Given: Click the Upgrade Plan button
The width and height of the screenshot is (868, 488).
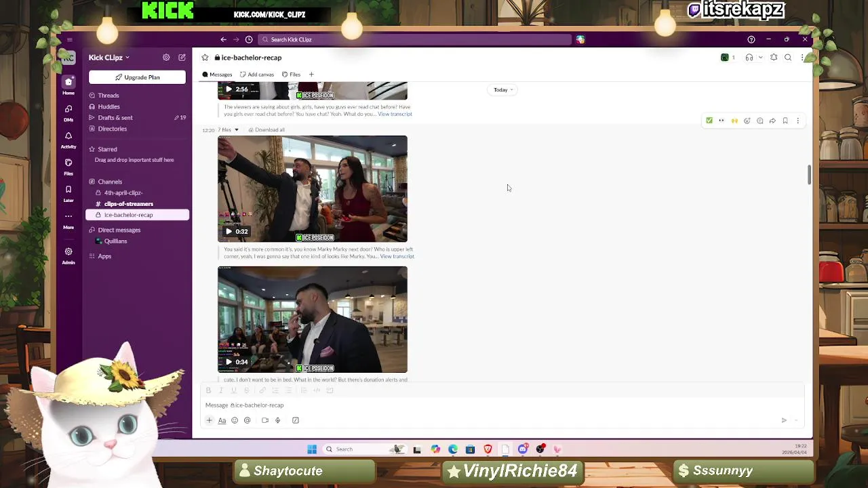Looking at the screenshot, I should (x=137, y=77).
